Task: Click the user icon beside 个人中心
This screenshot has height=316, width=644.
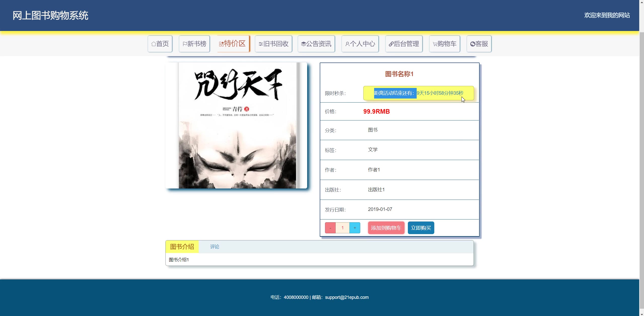Action: pos(347,44)
